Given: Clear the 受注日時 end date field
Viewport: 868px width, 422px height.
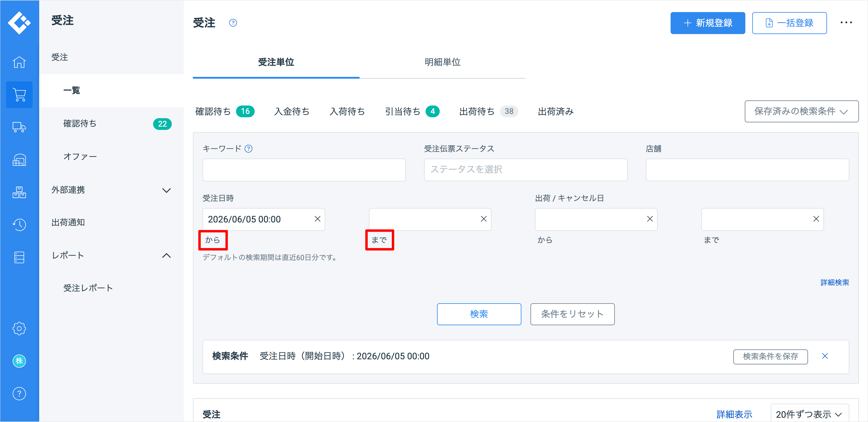Looking at the screenshot, I should click(x=483, y=219).
